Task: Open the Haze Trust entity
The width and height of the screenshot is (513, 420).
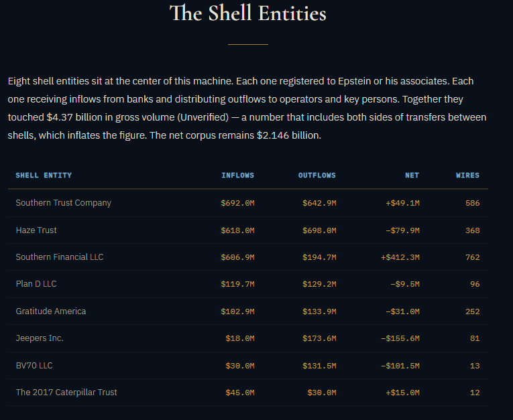Action: coord(36,230)
